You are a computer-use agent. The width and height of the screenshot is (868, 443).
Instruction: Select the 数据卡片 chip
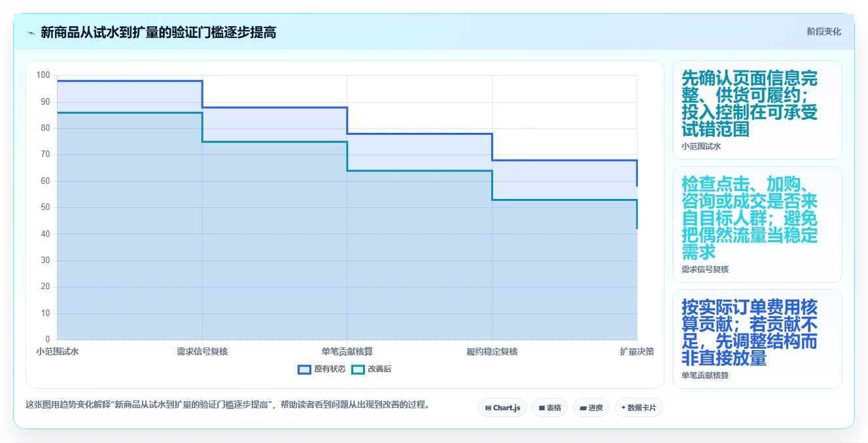(x=638, y=408)
